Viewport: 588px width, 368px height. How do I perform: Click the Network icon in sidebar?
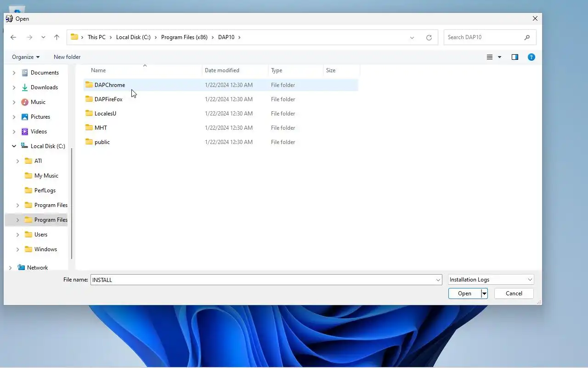pos(21,267)
